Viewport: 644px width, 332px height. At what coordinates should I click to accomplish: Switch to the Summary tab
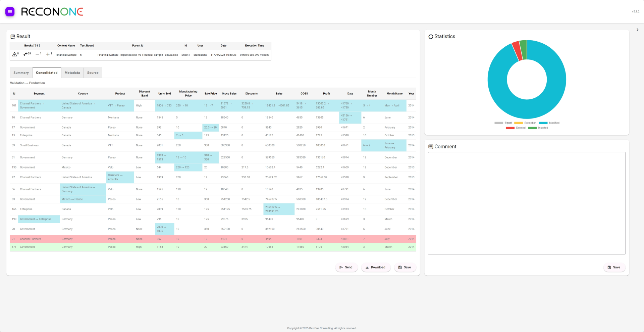coord(21,73)
